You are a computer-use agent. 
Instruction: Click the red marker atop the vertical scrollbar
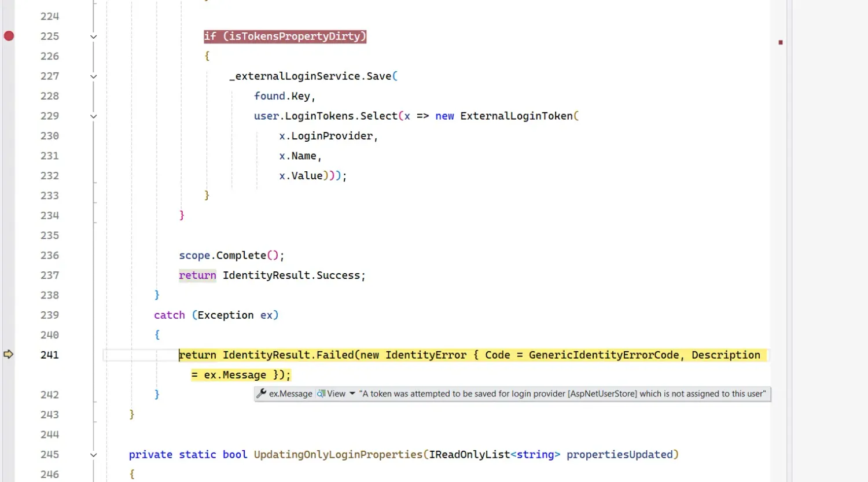(780, 42)
